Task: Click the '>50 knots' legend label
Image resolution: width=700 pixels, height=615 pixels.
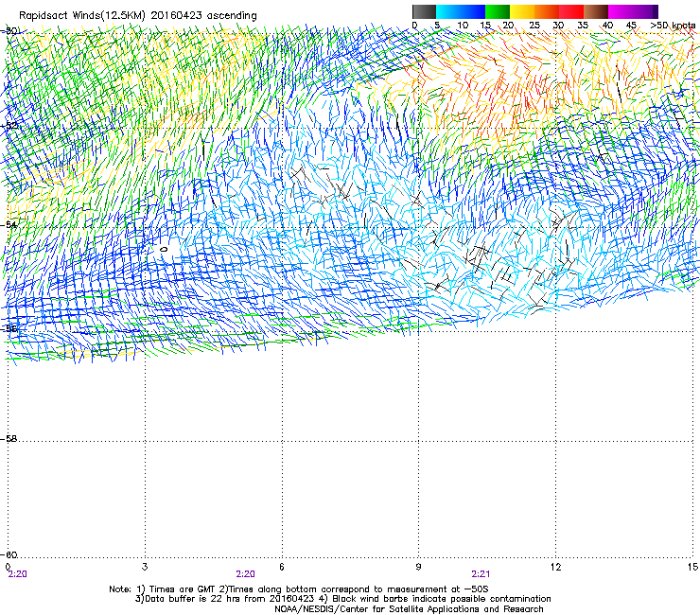Action: (673, 26)
